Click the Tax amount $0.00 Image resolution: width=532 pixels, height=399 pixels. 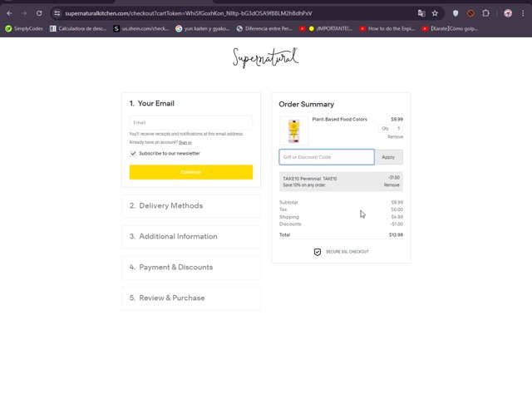tap(397, 209)
